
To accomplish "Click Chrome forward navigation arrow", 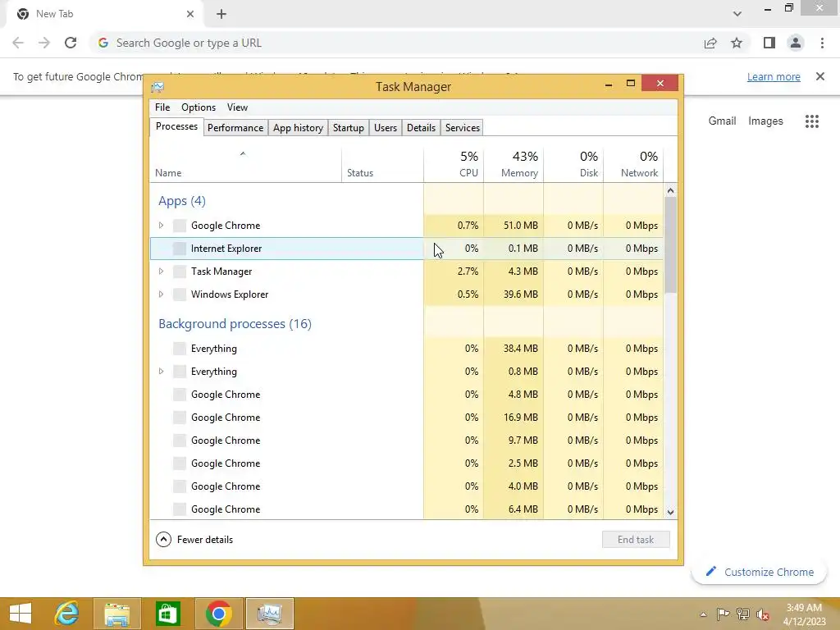I will click(44, 43).
